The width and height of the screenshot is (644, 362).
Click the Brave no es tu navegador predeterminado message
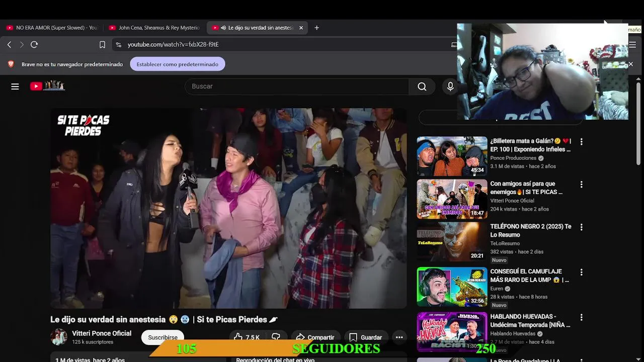point(72,64)
